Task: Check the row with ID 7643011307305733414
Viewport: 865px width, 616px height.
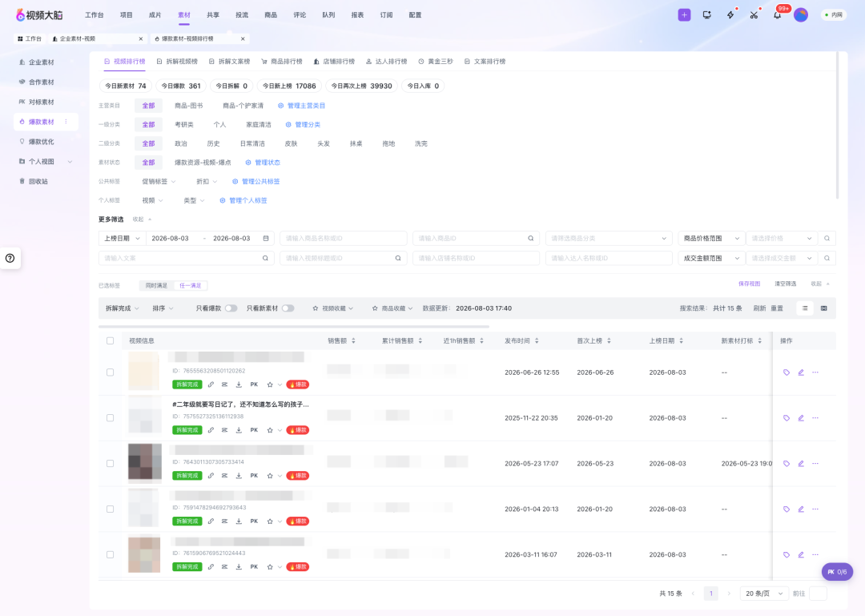Action: (x=111, y=464)
